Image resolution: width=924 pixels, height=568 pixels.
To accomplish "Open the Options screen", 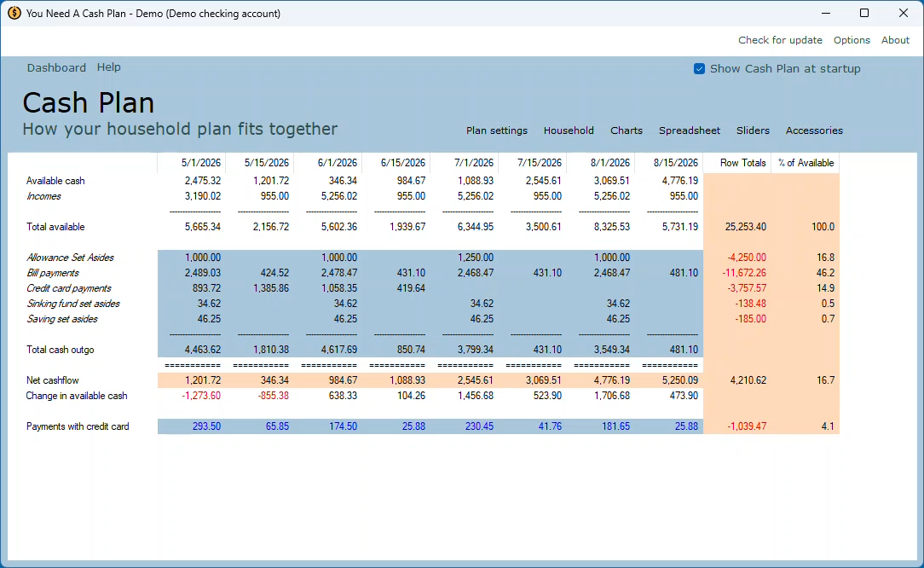I will pyautogui.click(x=852, y=39).
